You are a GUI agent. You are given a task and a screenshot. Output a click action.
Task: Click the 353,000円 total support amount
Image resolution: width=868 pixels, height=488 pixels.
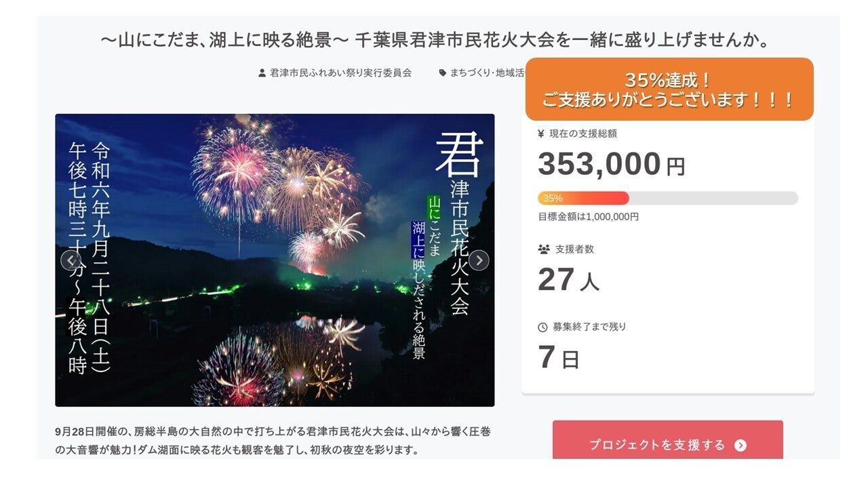(x=611, y=165)
